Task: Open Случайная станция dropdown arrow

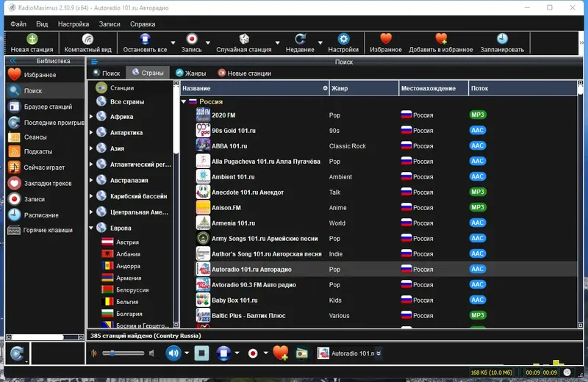Action: pos(278,43)
